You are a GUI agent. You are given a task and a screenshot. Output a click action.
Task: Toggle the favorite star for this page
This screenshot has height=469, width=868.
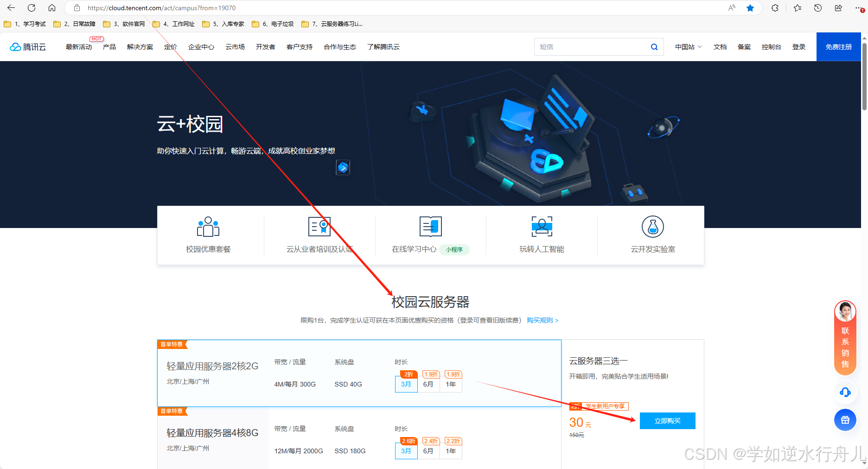coord(750,8)
